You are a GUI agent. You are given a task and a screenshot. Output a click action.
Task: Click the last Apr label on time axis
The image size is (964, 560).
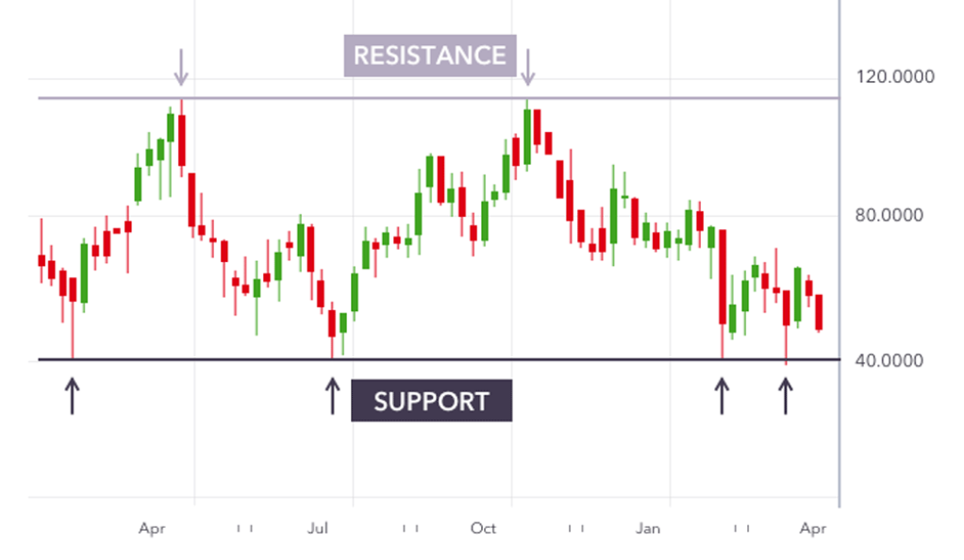[813, 529]
